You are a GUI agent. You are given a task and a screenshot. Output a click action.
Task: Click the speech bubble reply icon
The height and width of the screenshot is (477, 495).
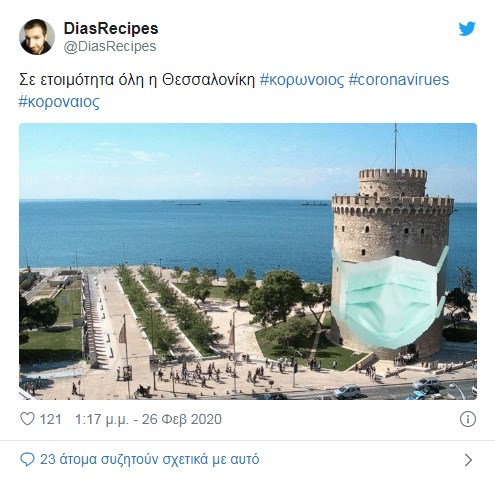coord(27,459)
